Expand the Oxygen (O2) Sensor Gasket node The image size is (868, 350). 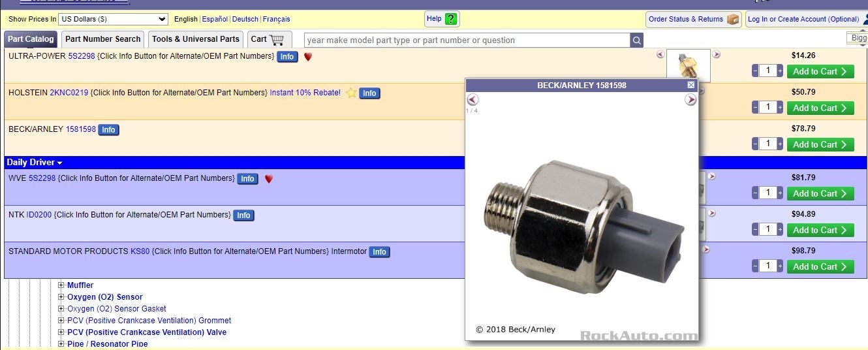61,309
